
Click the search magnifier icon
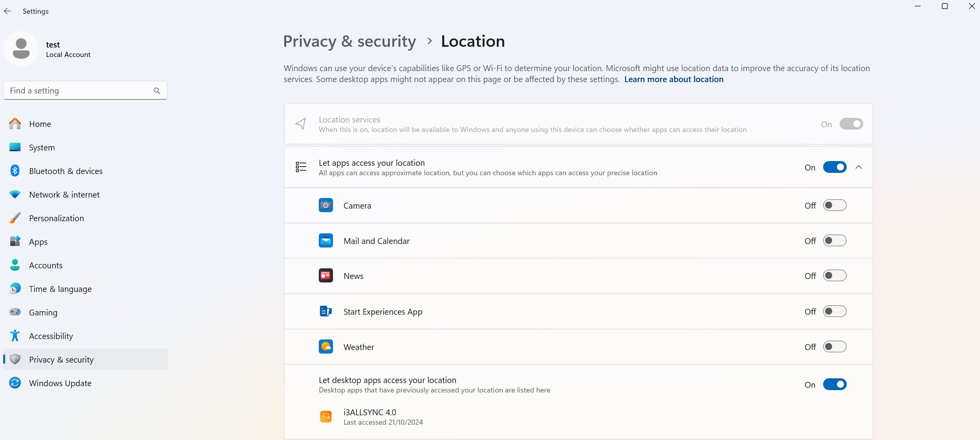point(157,91)
